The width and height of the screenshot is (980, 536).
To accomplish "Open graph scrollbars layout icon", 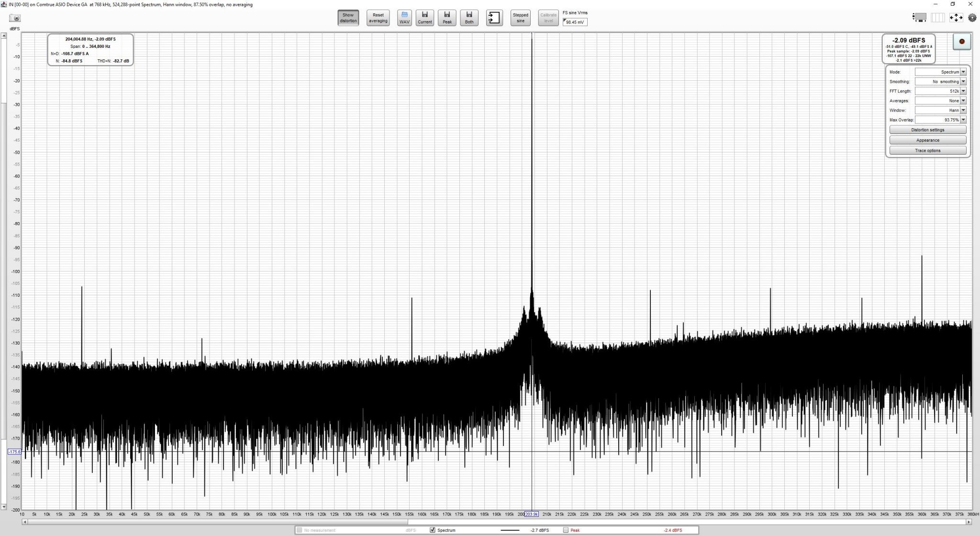I will click(919, 18).
